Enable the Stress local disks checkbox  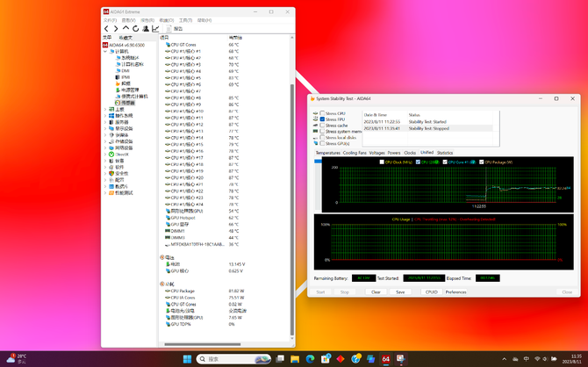(x=322, y=137)
